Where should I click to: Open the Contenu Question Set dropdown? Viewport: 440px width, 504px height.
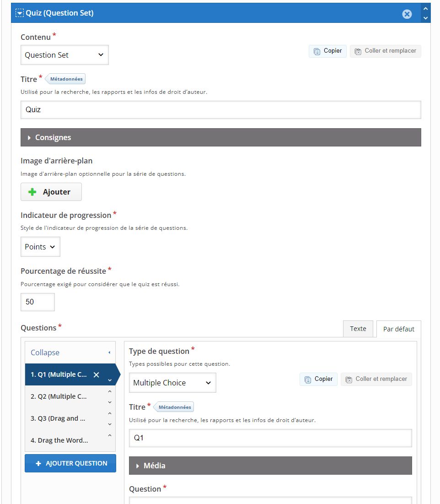64,55
